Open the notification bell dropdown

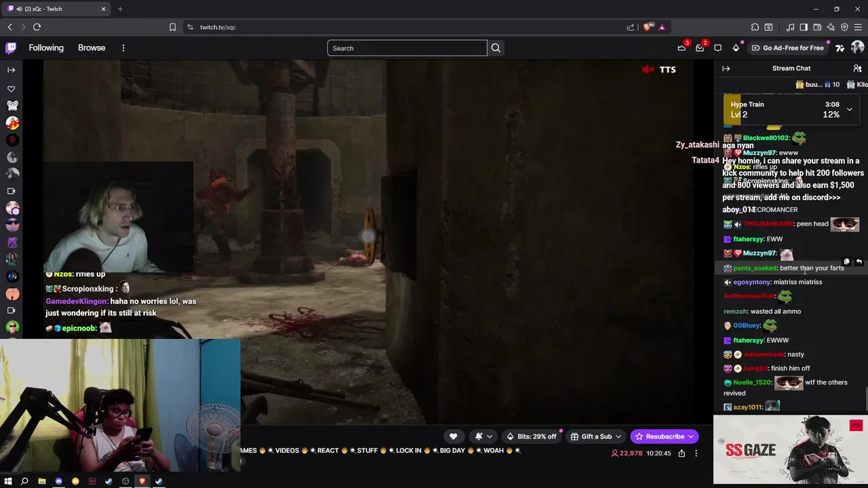pos(484,436)
